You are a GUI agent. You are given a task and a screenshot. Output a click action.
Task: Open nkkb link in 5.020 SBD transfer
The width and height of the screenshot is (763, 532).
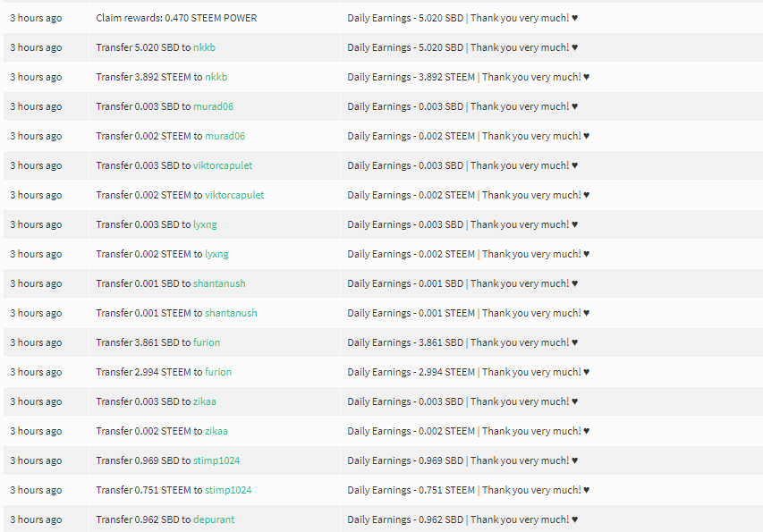coord(204,47)
